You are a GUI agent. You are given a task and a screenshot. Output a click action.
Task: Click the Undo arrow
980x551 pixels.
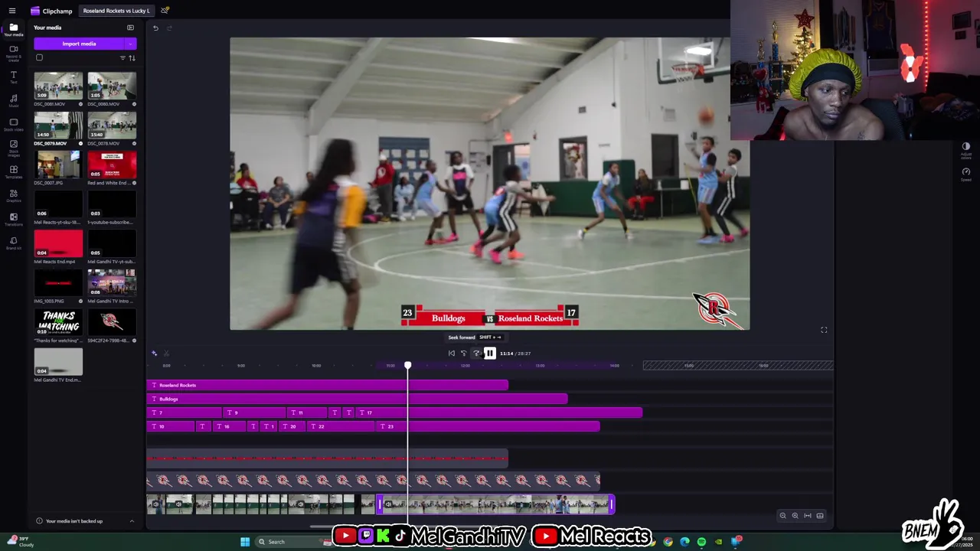(155, 28)
